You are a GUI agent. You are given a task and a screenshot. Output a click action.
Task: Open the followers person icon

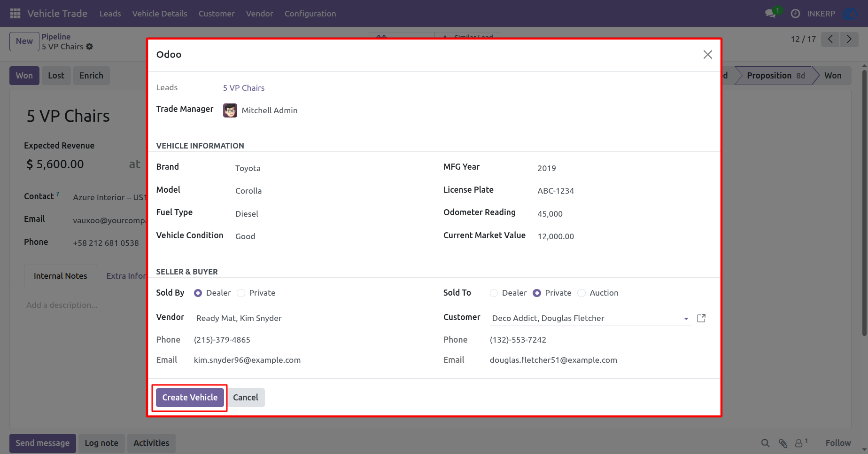point(799,443)
